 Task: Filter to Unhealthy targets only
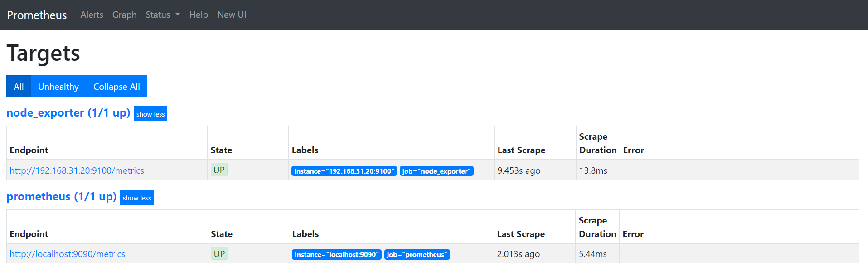(58, 86)
